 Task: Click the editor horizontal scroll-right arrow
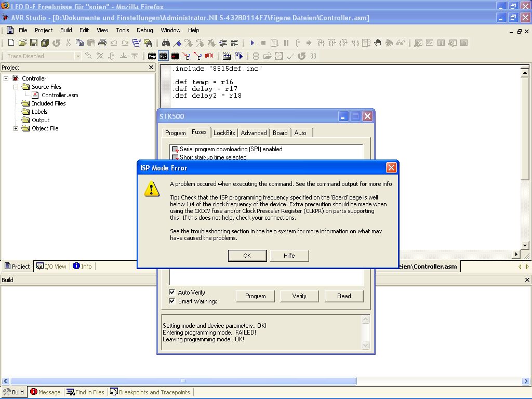pos(516,254)
